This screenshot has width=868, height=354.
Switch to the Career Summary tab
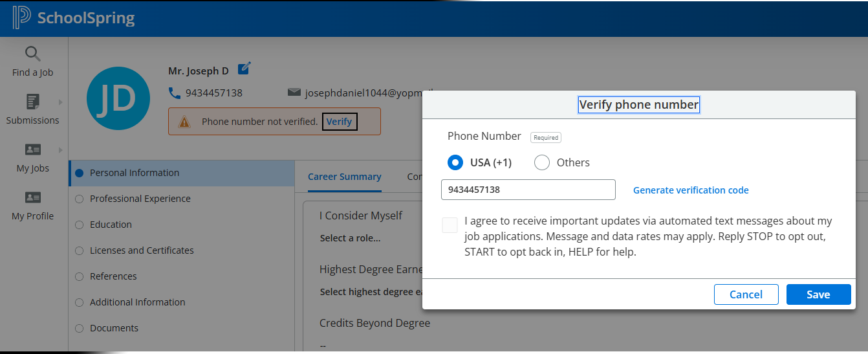pos(345,177)
